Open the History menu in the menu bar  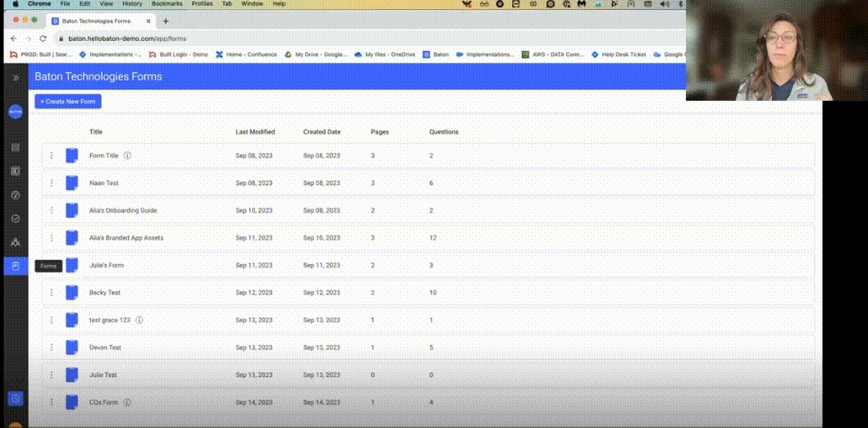click(132, 4)
